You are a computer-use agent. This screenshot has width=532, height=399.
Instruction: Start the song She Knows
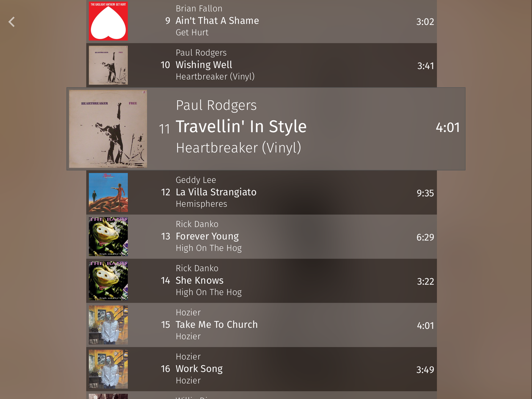click(x=262, y=281)
